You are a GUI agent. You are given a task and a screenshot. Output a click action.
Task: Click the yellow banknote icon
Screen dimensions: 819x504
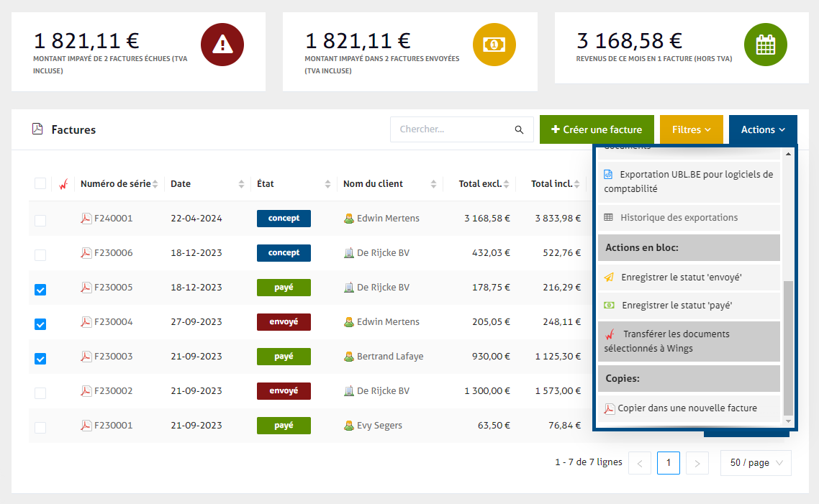pyautogui.click(x=494, y=45)
